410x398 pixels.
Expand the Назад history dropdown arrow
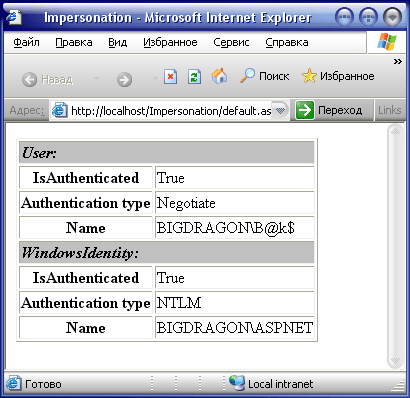tap(96, 79)
